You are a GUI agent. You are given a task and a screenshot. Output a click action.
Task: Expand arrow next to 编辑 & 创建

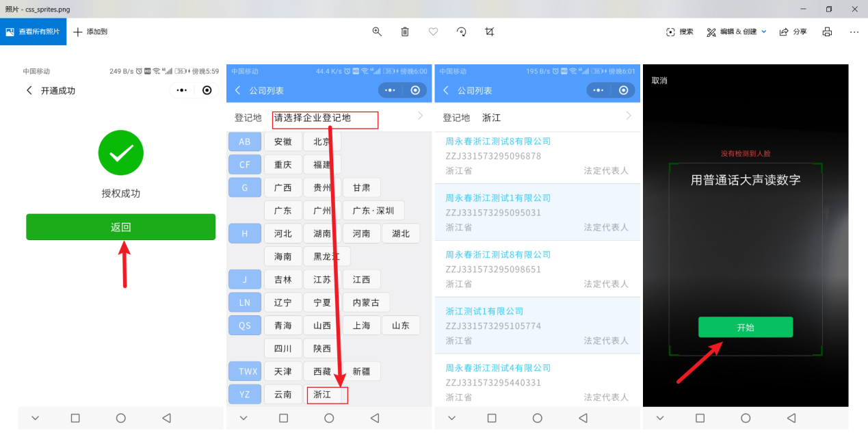(764, 31)
